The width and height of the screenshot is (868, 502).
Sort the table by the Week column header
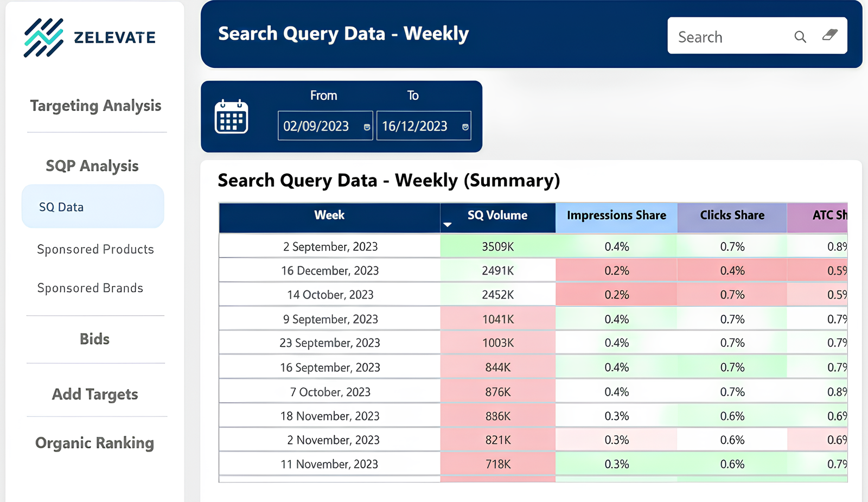tap(329, 215)
